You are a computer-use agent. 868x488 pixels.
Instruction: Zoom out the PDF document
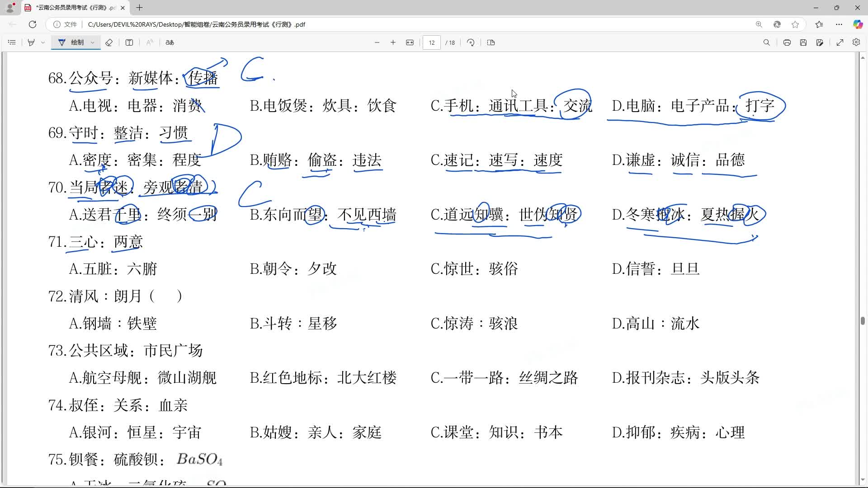377,42
